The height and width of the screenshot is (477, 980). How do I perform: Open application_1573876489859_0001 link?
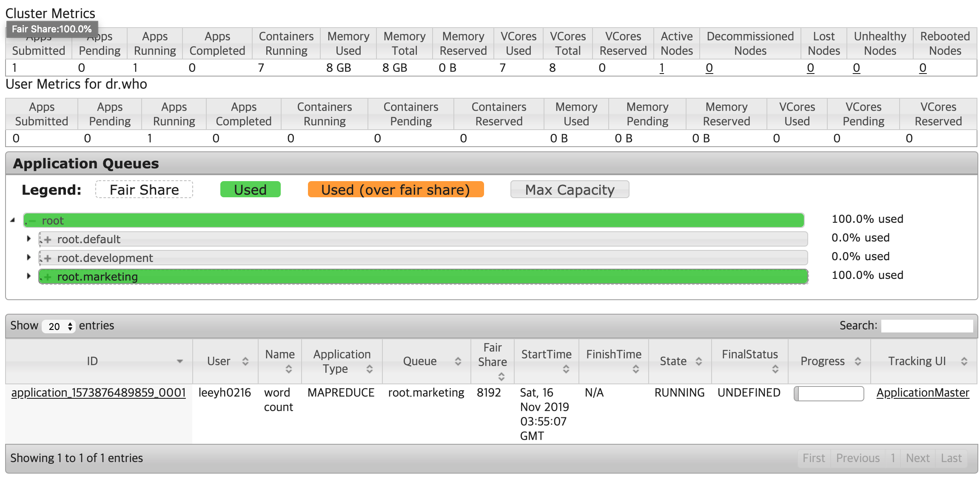point(98,393)
